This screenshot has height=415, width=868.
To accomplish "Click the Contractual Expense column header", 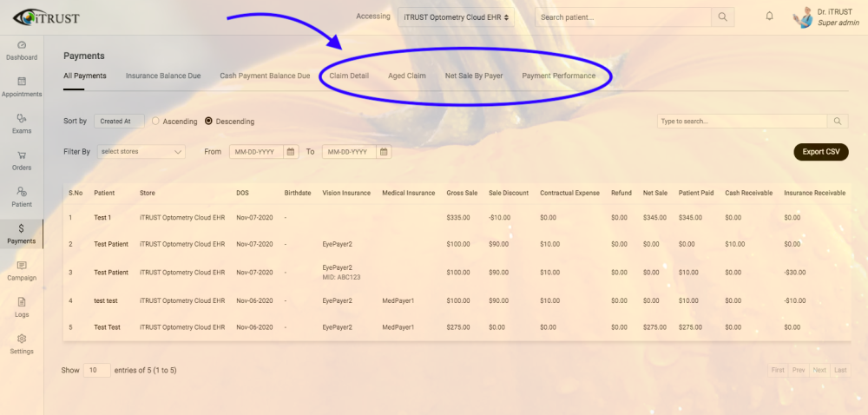I will (x=569, y=193).
